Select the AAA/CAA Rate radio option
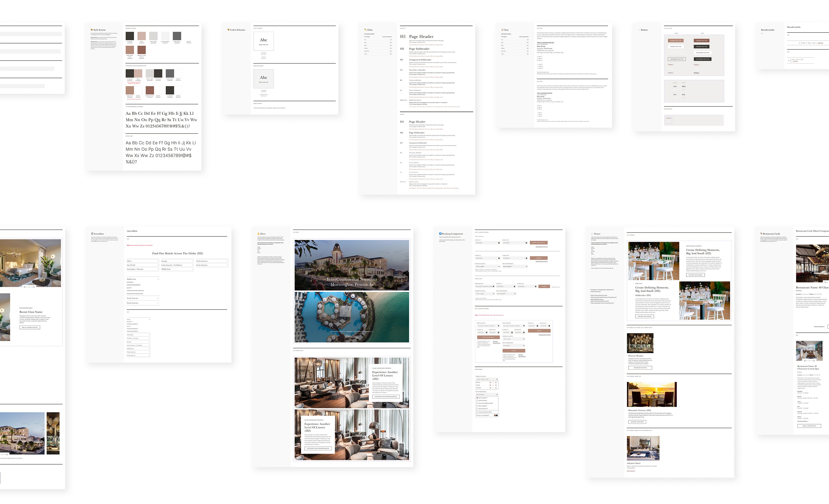Image resolution: width=829 pixels, height=504 pixels. click(x=477, y=401)
